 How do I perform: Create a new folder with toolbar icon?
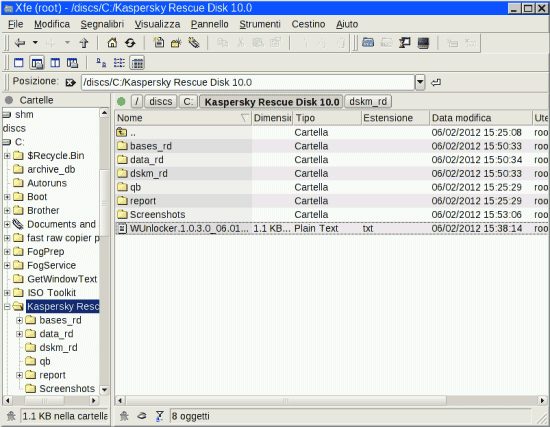coord(176,43)
